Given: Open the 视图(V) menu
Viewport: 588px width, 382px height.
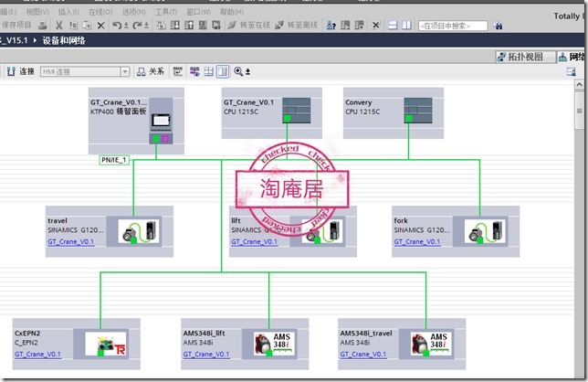Looking at the screenshot, I should click(37, 12).
